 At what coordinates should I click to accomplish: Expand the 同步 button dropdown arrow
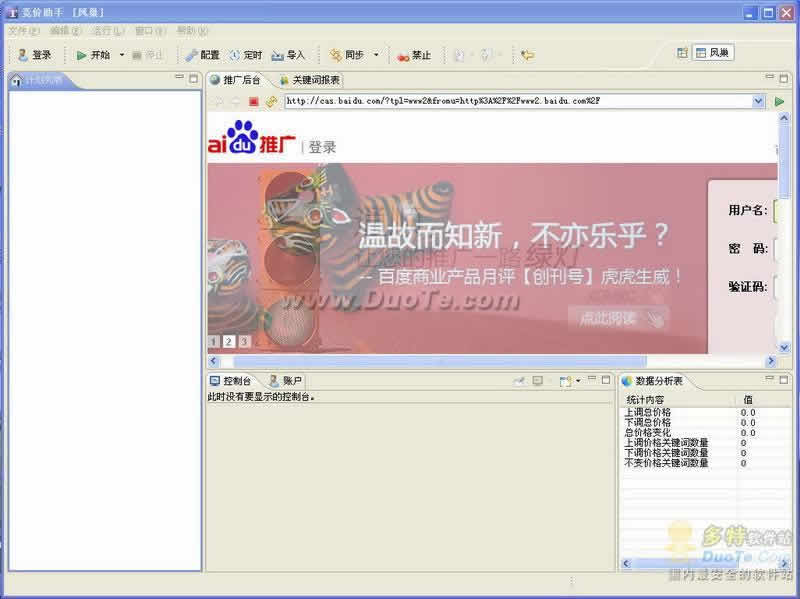pos(376,55)
